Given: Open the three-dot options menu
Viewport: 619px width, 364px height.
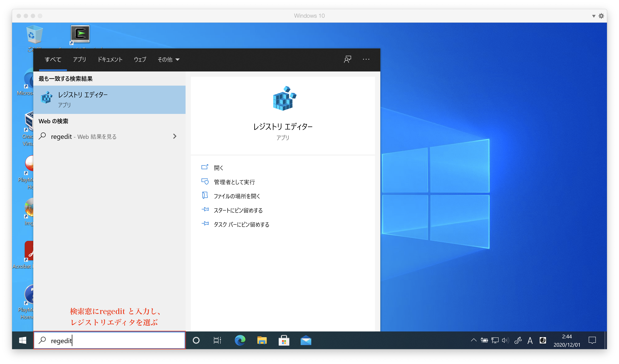Looking at the screenshot, I should pyautogui.click(x=366, y=59).
